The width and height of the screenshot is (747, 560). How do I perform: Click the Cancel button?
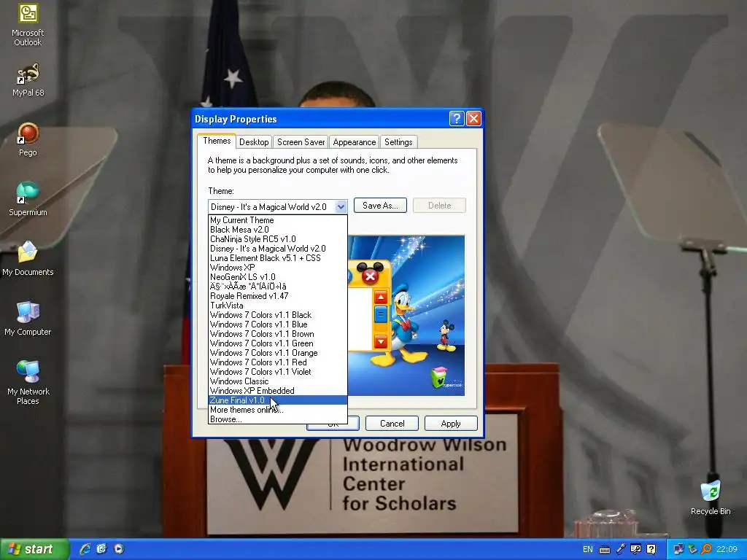click(392, 424)
